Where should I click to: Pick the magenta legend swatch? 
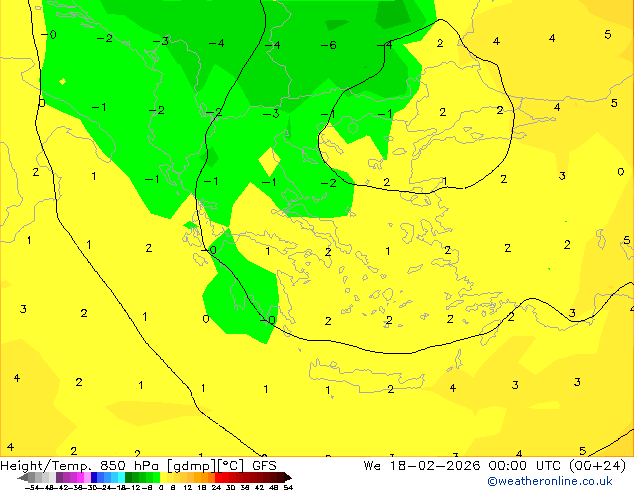(80, 477)
